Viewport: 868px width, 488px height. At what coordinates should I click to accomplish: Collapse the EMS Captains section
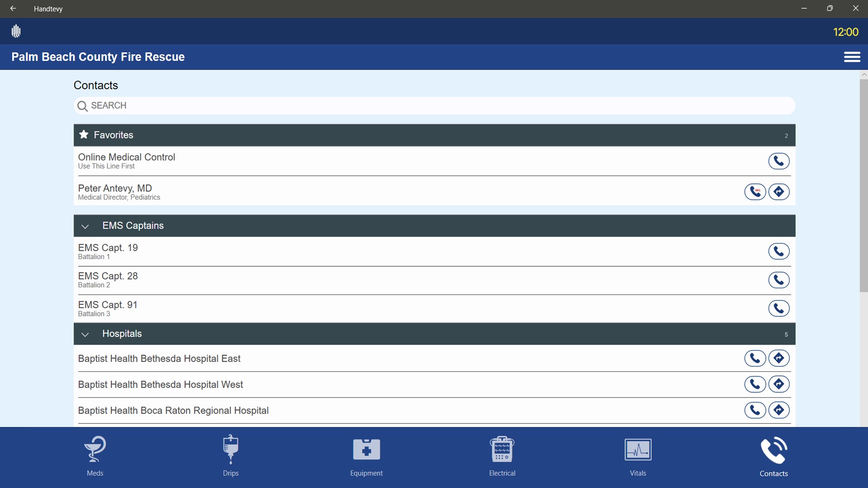(85, 226)
